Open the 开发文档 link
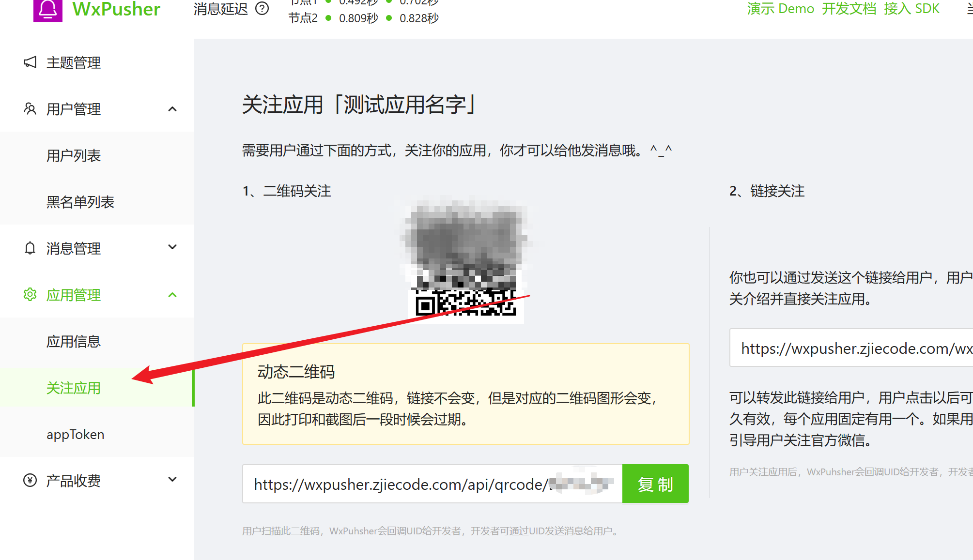The width and height of the screenshot is (973, 560). tap(849, 9)
